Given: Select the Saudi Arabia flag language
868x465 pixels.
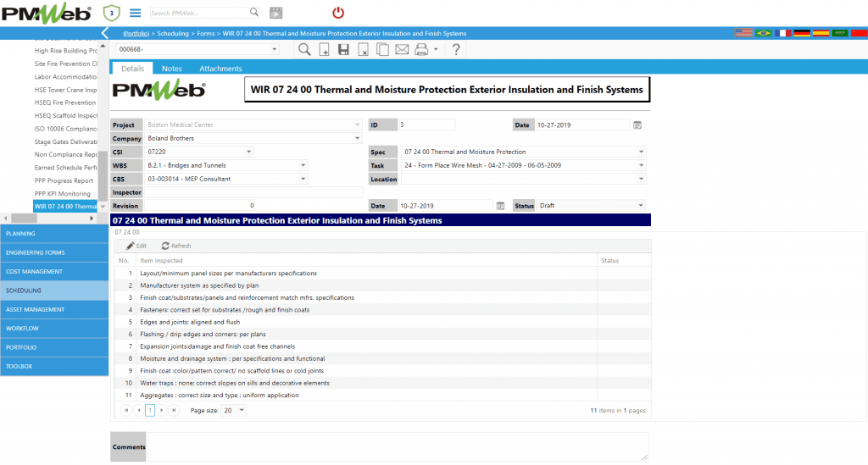Looking at the screenshot, I should click(840, 33).
